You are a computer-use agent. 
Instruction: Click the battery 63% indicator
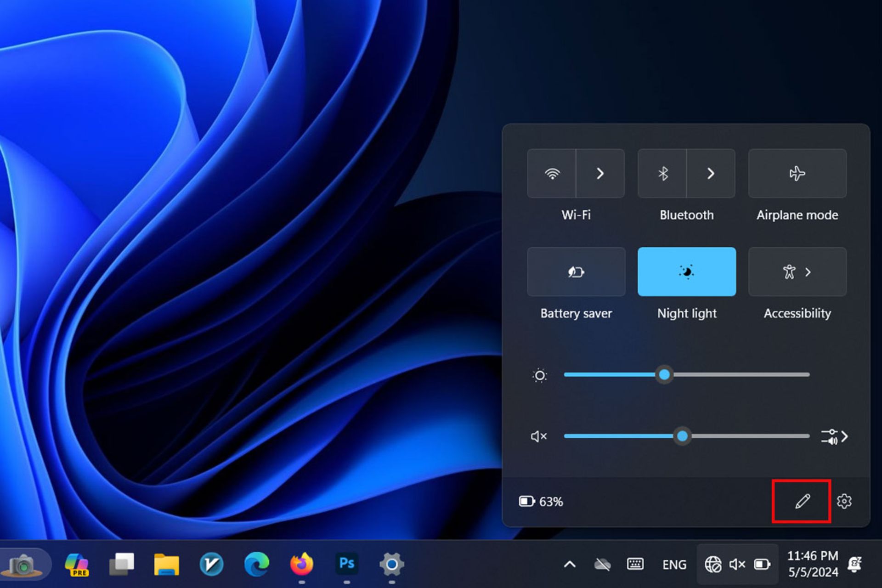click(541, 502)
